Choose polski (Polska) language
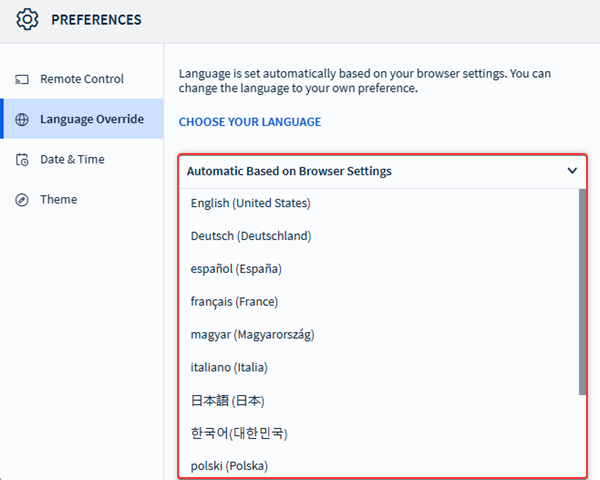This screenshot has width=600, height=480. coord(229,466)
